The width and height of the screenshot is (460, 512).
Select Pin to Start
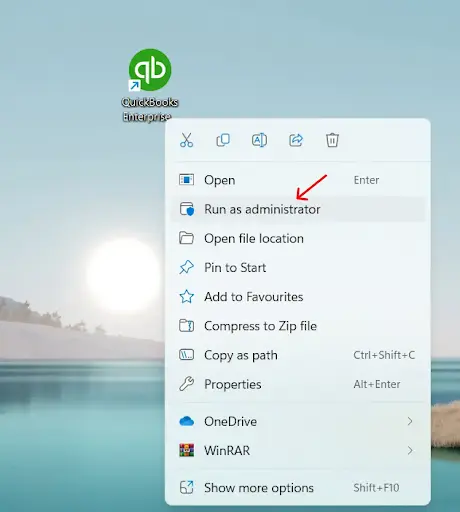pos(298,268)
